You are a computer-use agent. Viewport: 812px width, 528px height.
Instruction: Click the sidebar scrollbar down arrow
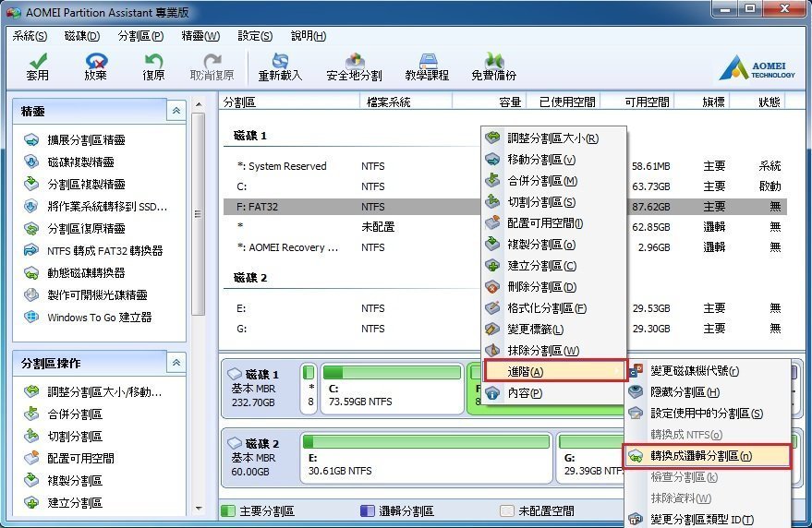tap(199, 509)
